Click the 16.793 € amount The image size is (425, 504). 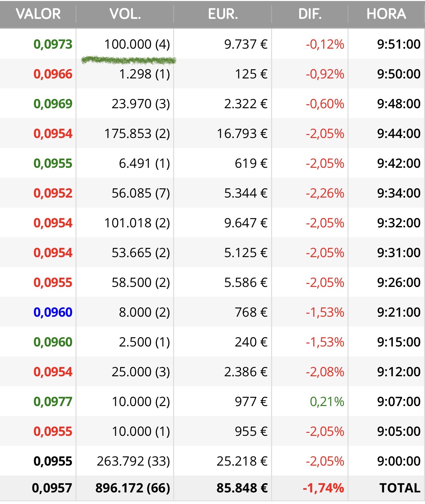pos(242,133)
